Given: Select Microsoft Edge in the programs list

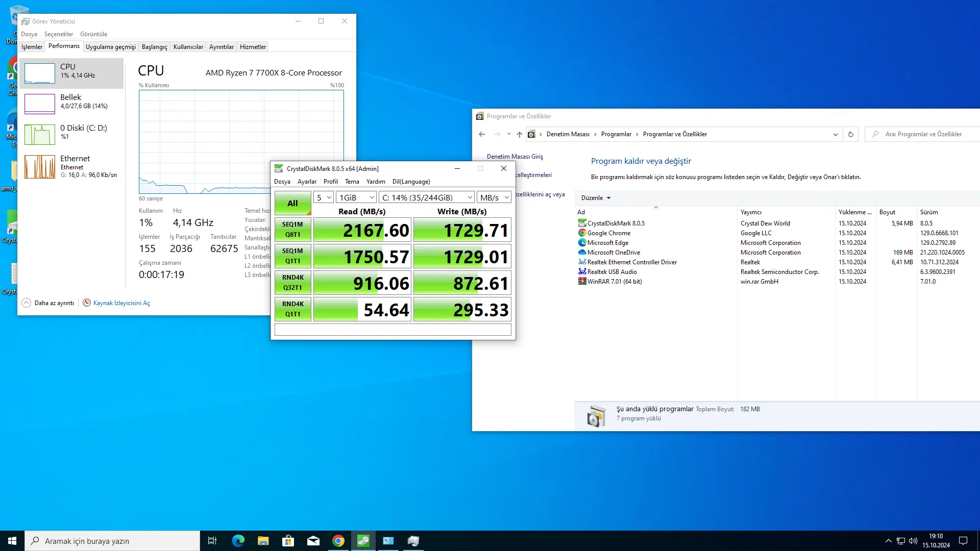Looking at the screenshot, I should pyautogui.click(x=607, y=243).
